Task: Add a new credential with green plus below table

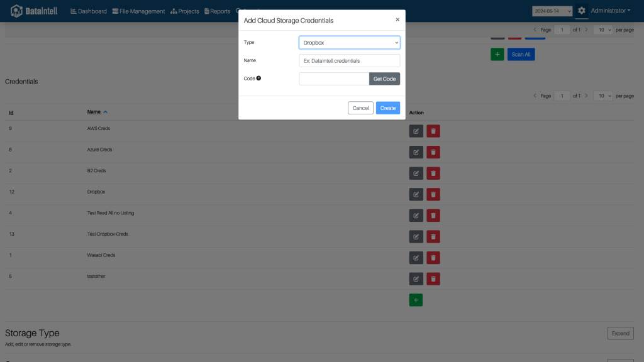Action: click(x=416, y=300)
